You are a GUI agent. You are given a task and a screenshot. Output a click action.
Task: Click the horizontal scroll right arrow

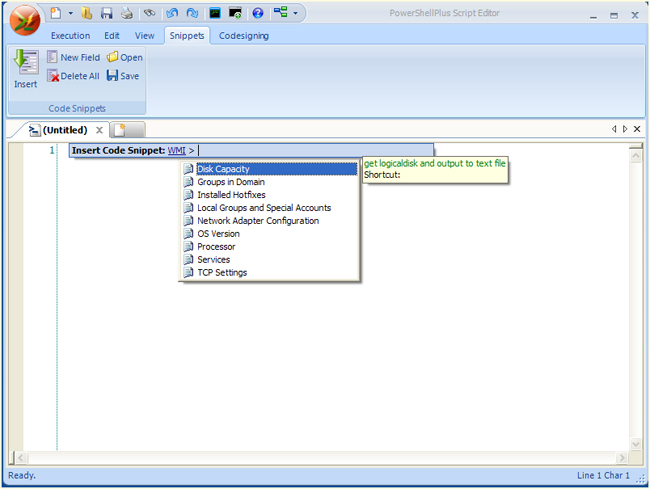(x=621, y=458)
